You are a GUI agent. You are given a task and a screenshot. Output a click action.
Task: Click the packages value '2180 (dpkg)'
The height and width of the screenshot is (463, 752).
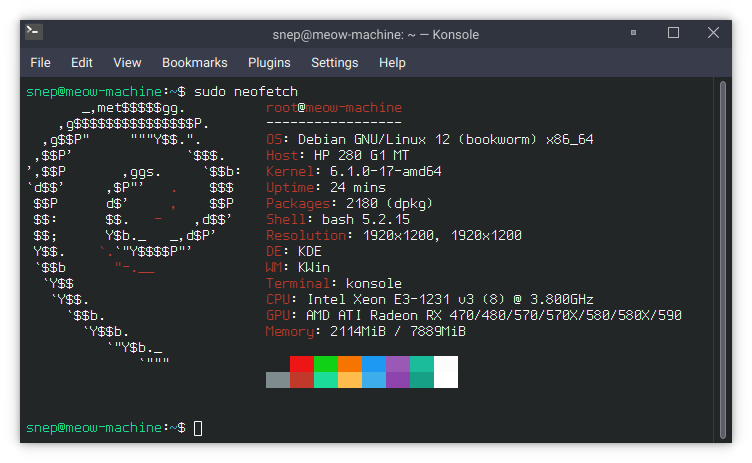(x=389, y=203)
